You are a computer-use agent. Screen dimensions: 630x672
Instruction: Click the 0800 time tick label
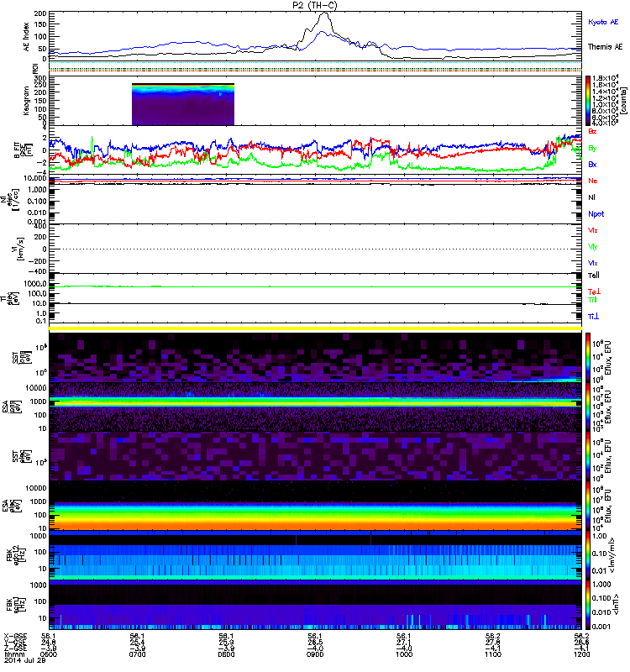click(226, 654)
